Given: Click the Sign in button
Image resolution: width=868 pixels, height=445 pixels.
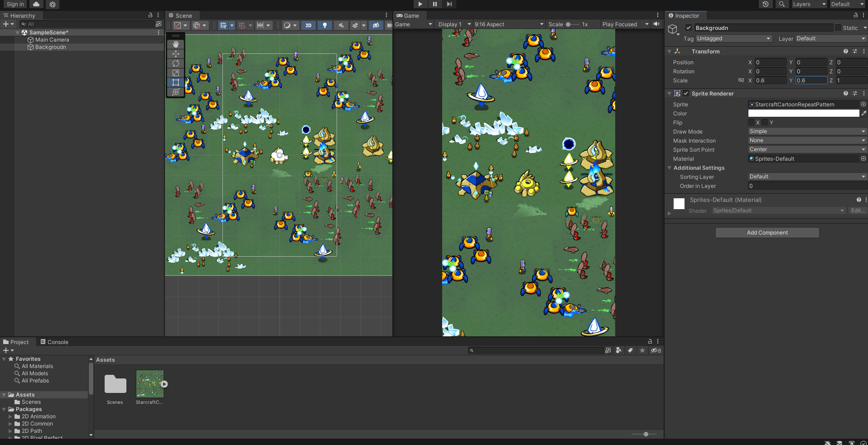Looking at the screenshot, I should click(x=15, y=4).
